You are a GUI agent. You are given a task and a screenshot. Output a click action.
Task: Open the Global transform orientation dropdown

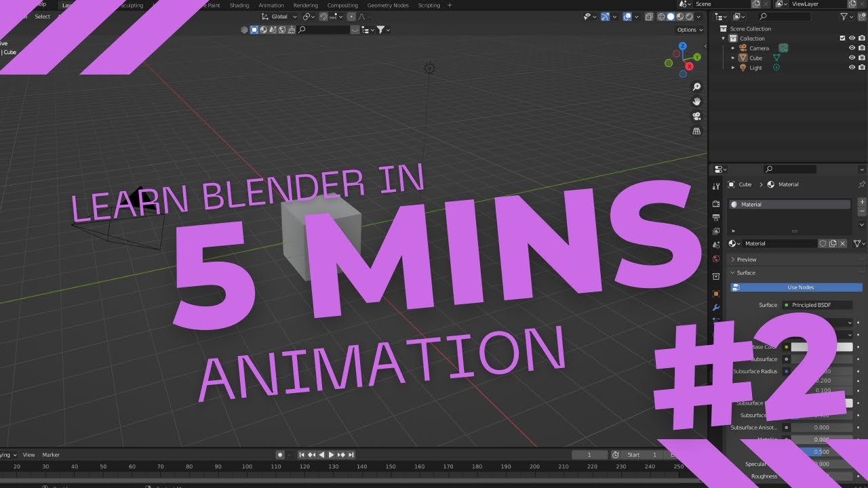click(279, 16)
